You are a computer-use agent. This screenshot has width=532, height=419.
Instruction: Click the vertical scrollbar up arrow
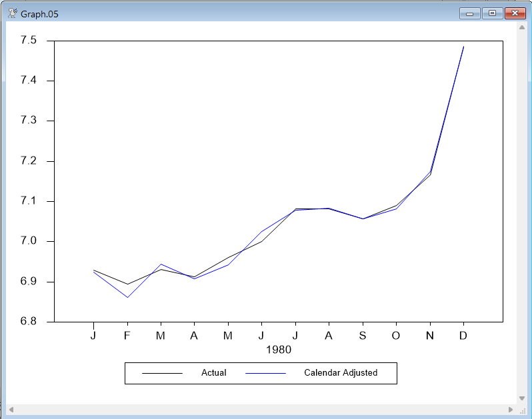(x=521, y=27)
